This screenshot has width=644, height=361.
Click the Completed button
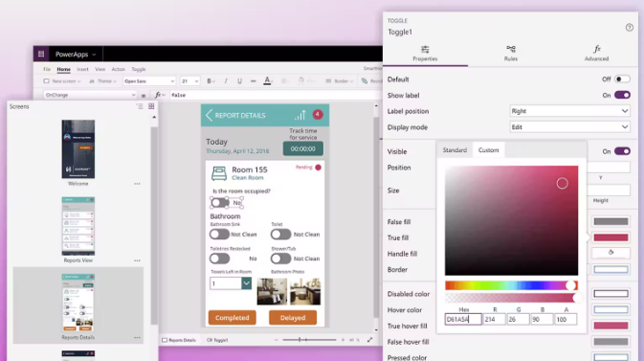233,317
